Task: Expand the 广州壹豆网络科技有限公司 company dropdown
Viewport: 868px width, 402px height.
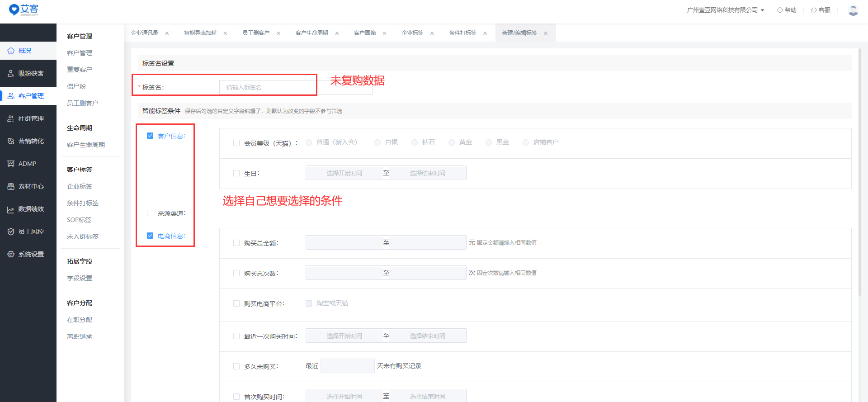Action: click(725, 10)
